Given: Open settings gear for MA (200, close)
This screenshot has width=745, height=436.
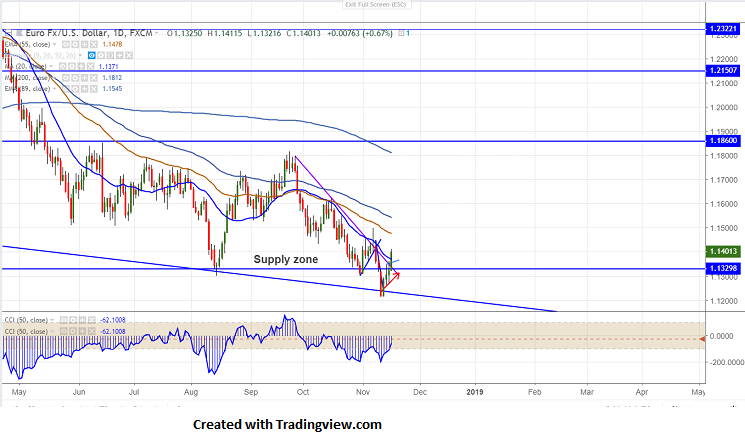Looking at the screenshot, I should [x=75, y=78].
